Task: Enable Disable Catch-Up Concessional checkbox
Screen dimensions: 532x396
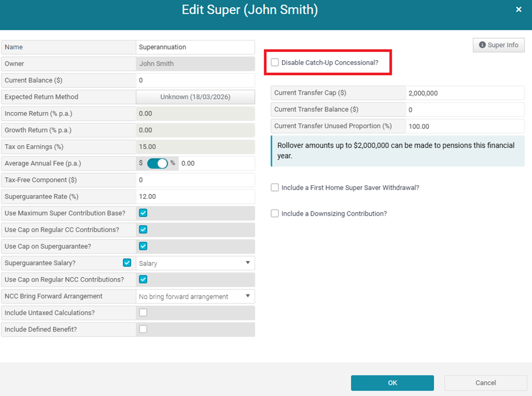Action: [x=275, y=63]
